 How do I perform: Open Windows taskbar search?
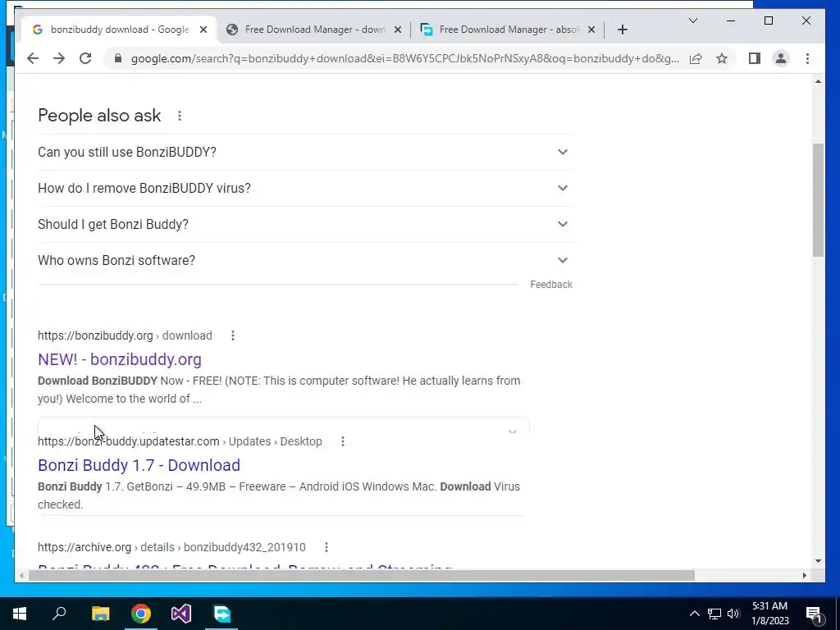coord(59,614)
